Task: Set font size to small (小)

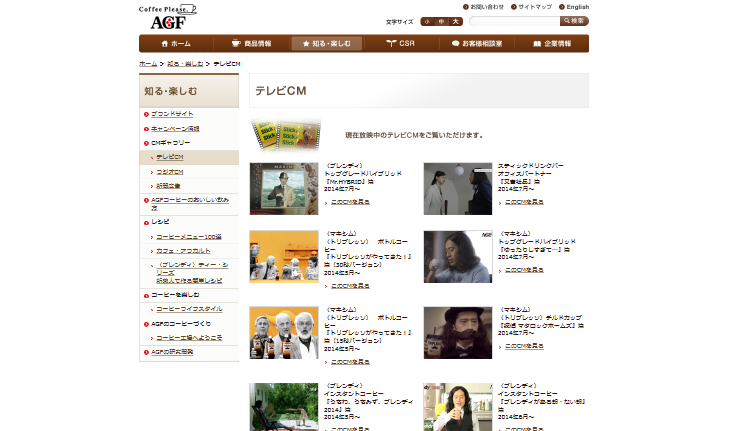Action: coord(427,21)
